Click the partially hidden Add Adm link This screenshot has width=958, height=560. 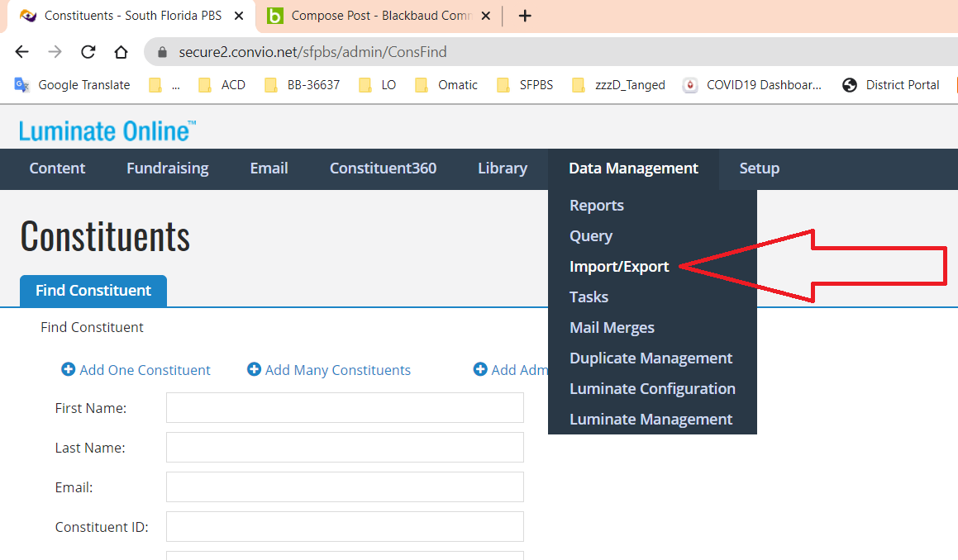tap(511, 370)
